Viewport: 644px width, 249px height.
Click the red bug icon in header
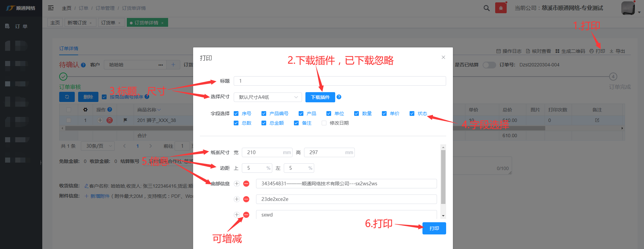click(x=501, y=8)
